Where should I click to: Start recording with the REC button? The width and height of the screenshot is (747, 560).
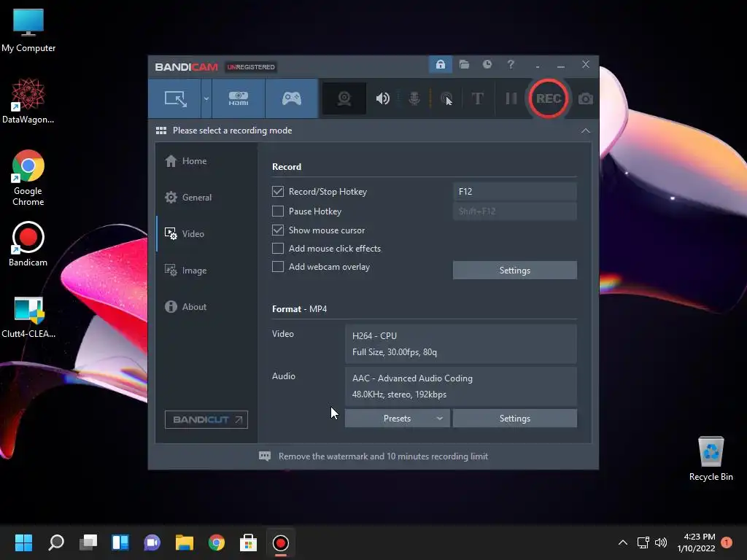click(x=549, y=98)
